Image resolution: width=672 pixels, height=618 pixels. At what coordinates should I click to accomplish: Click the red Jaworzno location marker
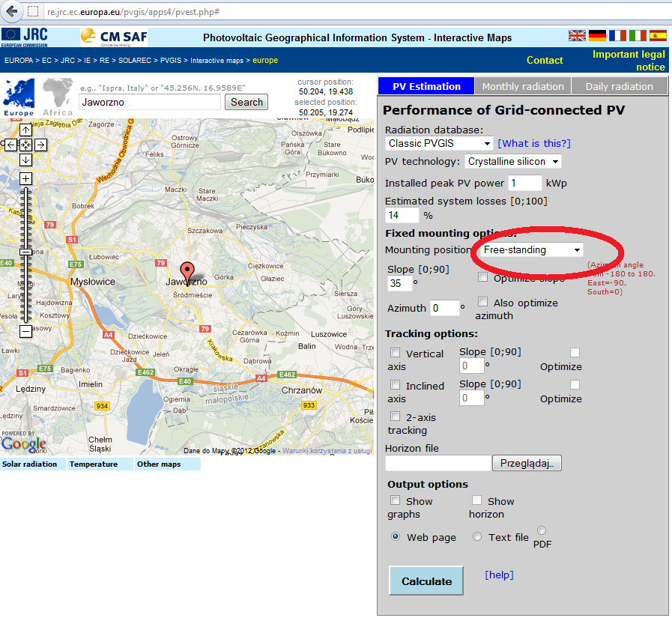(x=187, y=273)
